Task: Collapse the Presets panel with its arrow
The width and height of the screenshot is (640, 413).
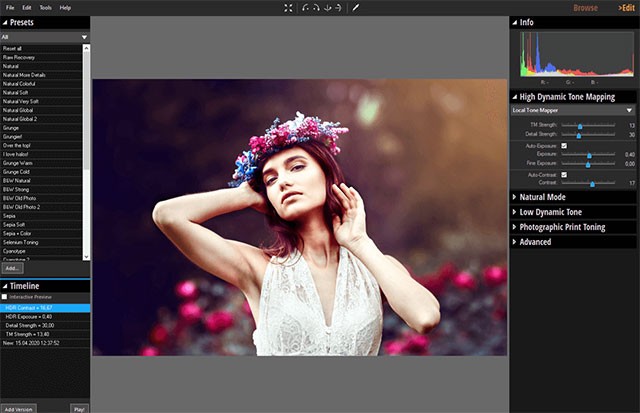Action: [4, 21]
